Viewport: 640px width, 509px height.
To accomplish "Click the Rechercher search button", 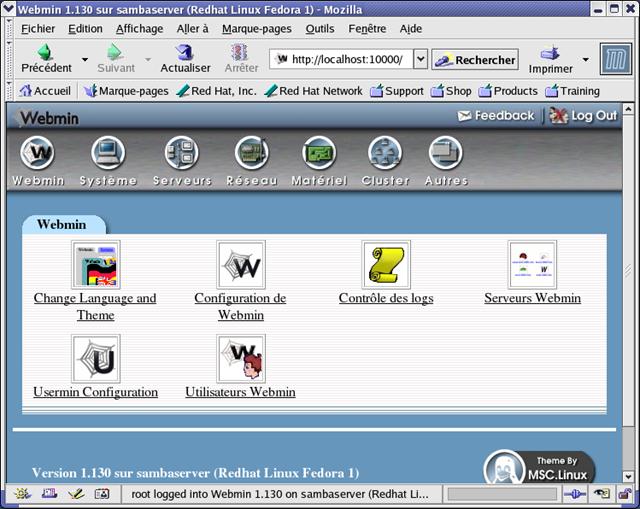I will pos(475,60).
